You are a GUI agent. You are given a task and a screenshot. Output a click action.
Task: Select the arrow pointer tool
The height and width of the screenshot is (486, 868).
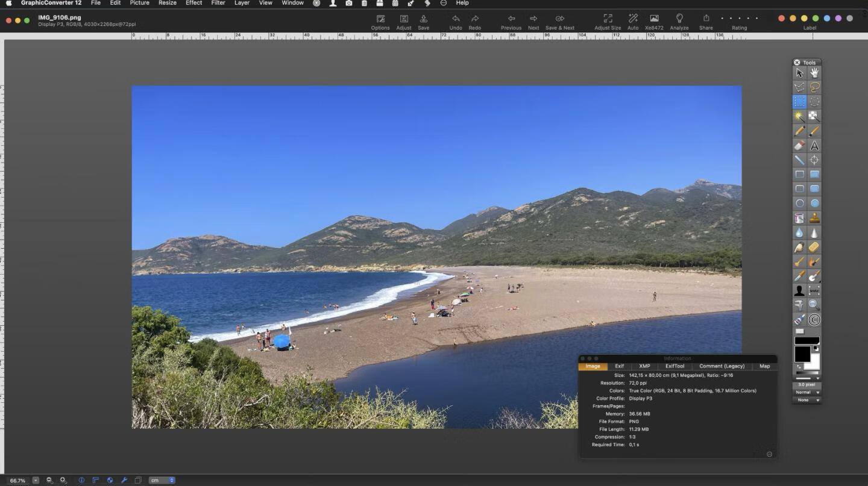coord(799,73)
